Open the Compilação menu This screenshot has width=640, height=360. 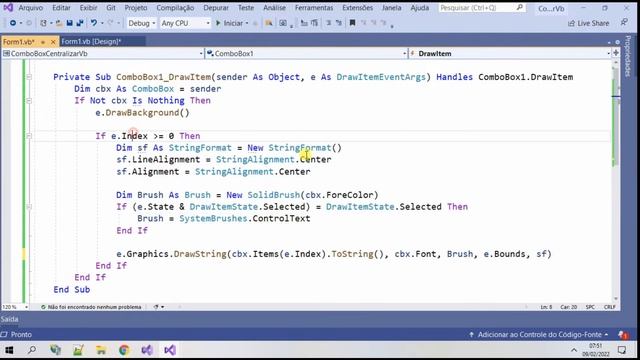click(175, 8)
